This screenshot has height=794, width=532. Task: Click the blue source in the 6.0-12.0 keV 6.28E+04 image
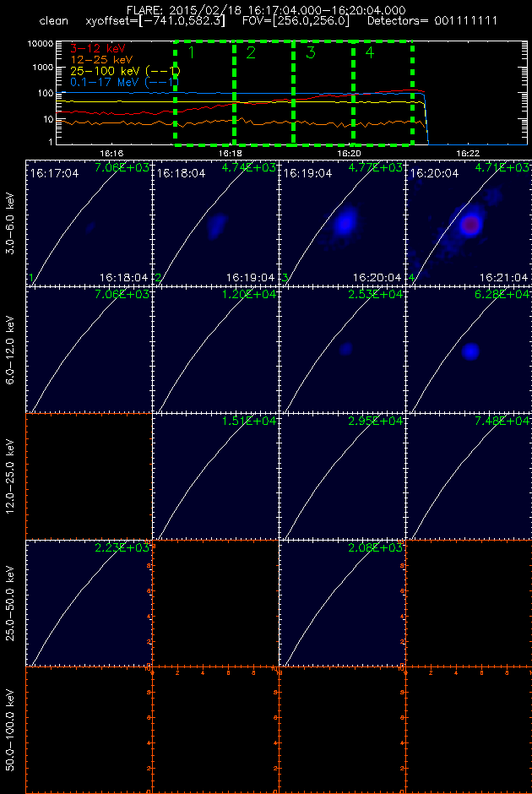coord(471,351)
